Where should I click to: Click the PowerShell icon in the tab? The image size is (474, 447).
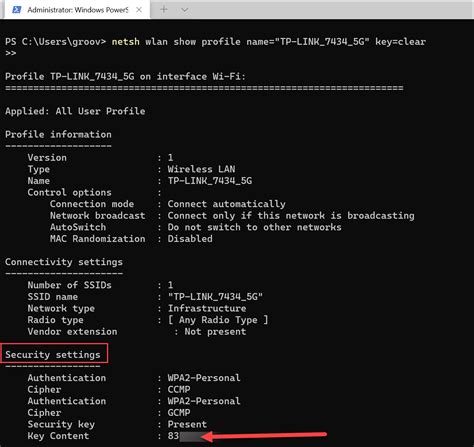tap(16, 10)
